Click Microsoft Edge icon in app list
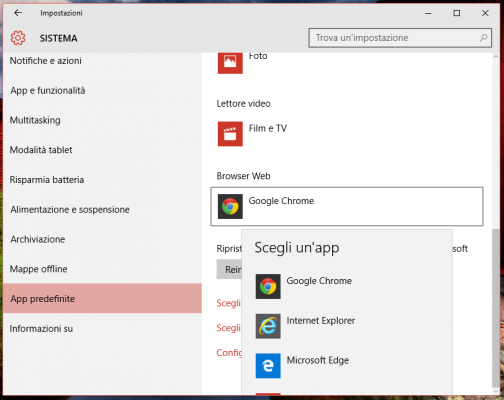 pyautogui.click(x=268, y=366)
